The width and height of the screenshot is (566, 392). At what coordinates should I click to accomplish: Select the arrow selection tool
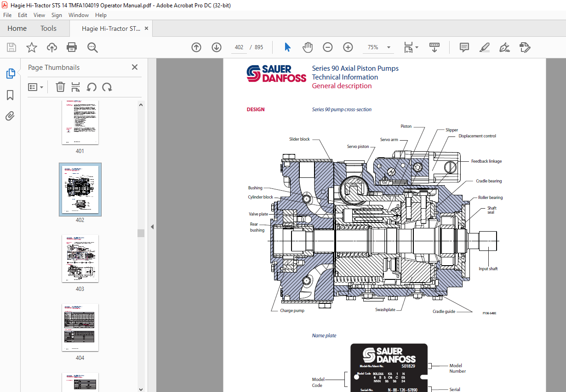pos(288,47)
